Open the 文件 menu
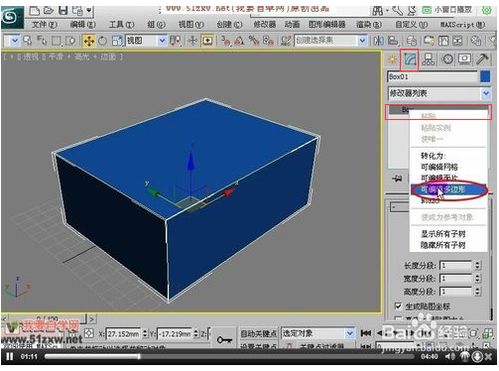The height and width of the screenshot is (371, 499). [x=44, y=24]
